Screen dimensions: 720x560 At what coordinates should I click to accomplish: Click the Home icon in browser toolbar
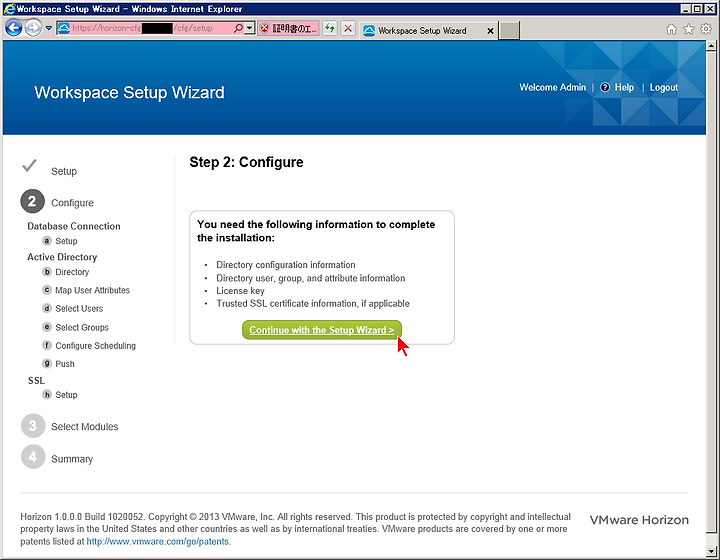671,29
